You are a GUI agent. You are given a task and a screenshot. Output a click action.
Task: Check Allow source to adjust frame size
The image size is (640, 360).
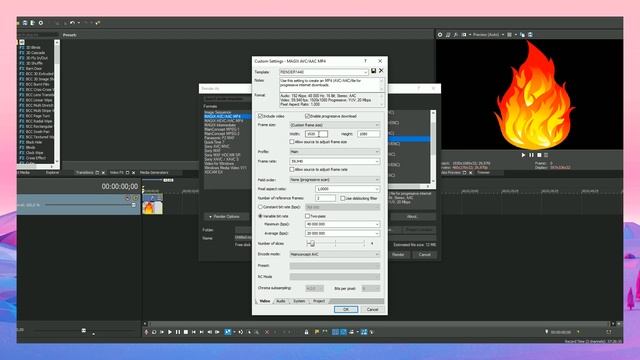pyautogui.click(x=292, y=142)
